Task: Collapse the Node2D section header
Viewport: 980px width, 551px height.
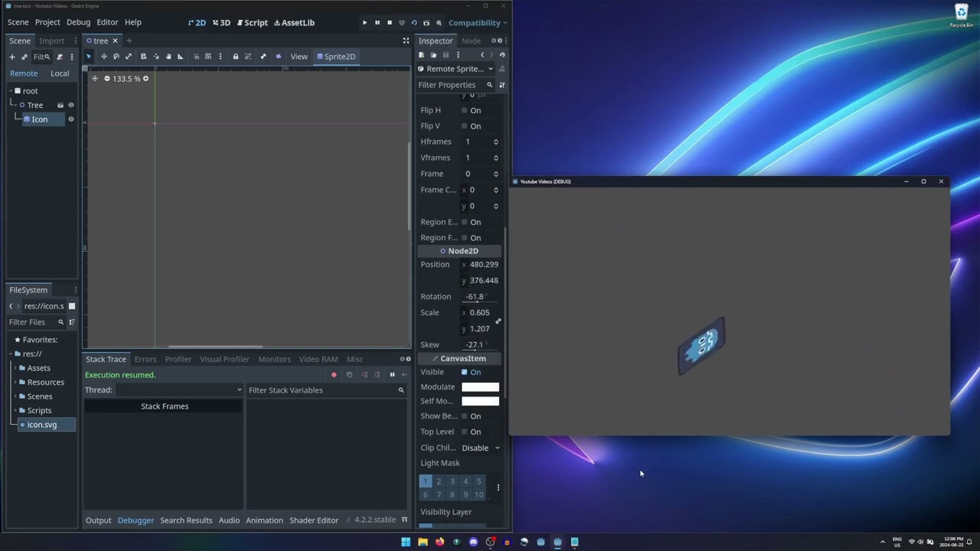Action: 459,251
